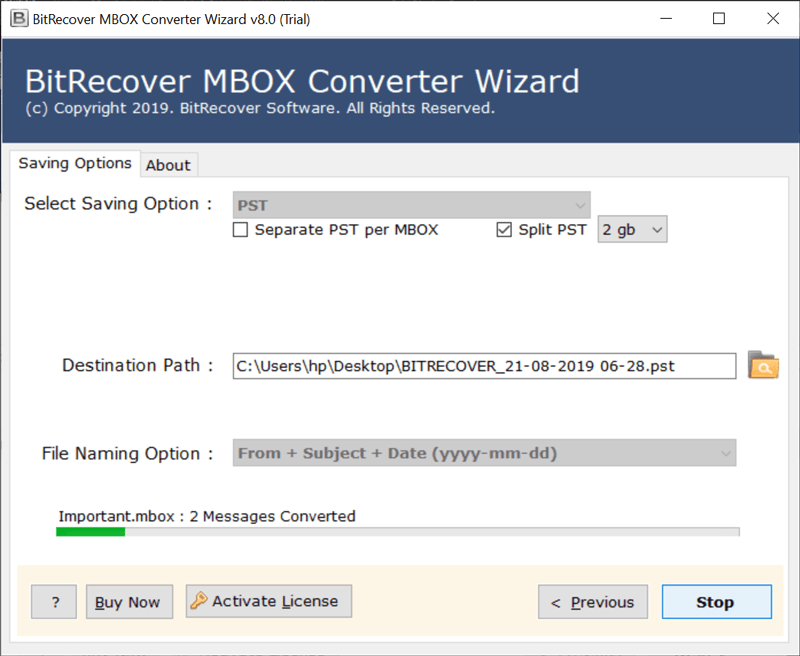Click the 'Select Saving Option :' label
Image resolution: width=800 pixels, height=656 pixels.
(x=118, y=204)
